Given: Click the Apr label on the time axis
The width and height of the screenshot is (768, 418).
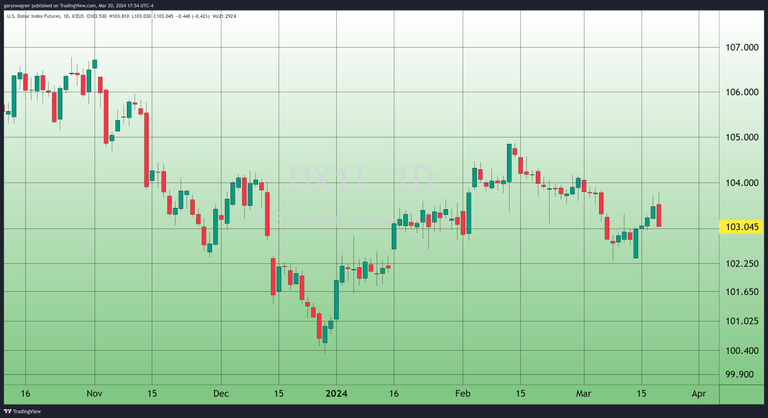Looking at the screenshot, I should (698, 394).
